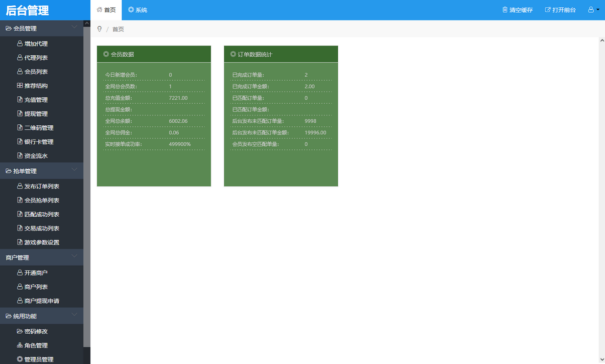Screen dimensions: 605x364
Task: Click the grid icon beside 推荐结构
Action: pos(20,86)
